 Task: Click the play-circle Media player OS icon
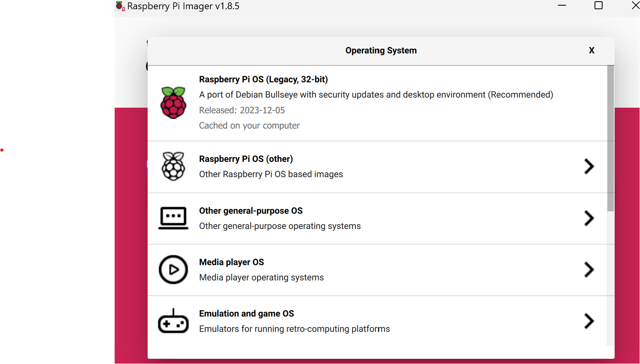173,270
